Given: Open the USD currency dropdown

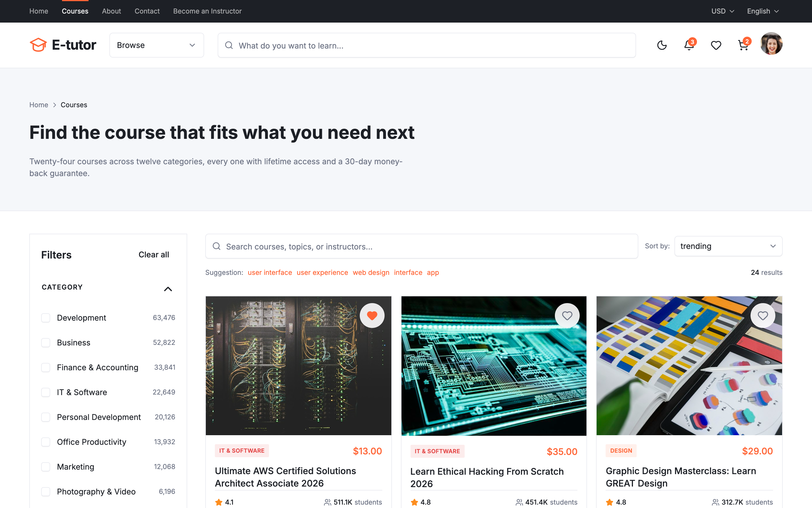Looking at the screenshot, I should (x=723, y=11).
